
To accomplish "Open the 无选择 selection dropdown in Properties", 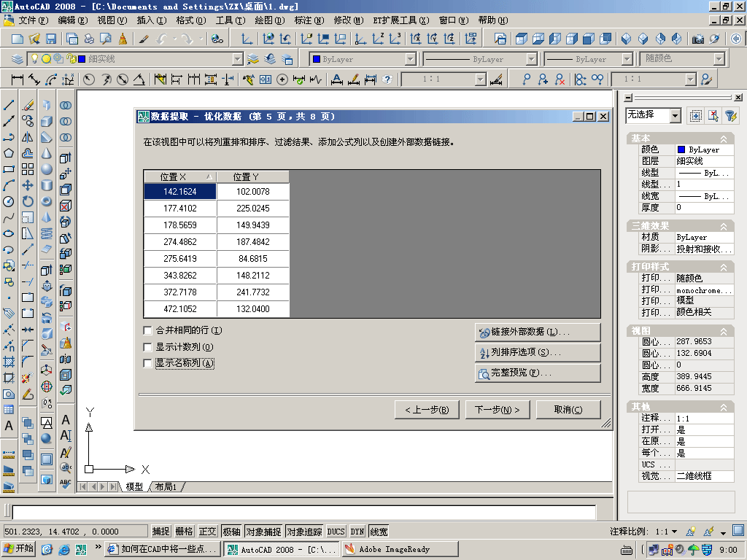I will tap(675, 116).
